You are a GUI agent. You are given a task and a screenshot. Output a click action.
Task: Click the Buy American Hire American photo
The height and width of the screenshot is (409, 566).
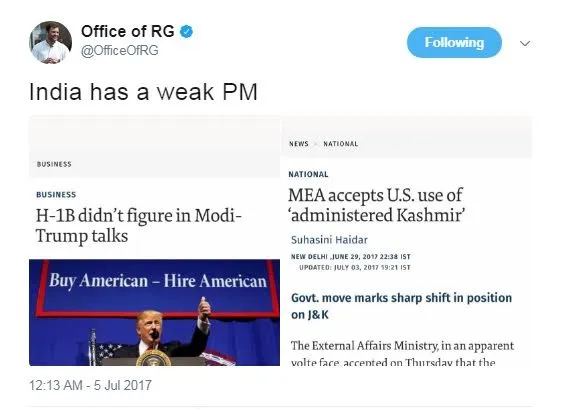[x=154, y=312]
